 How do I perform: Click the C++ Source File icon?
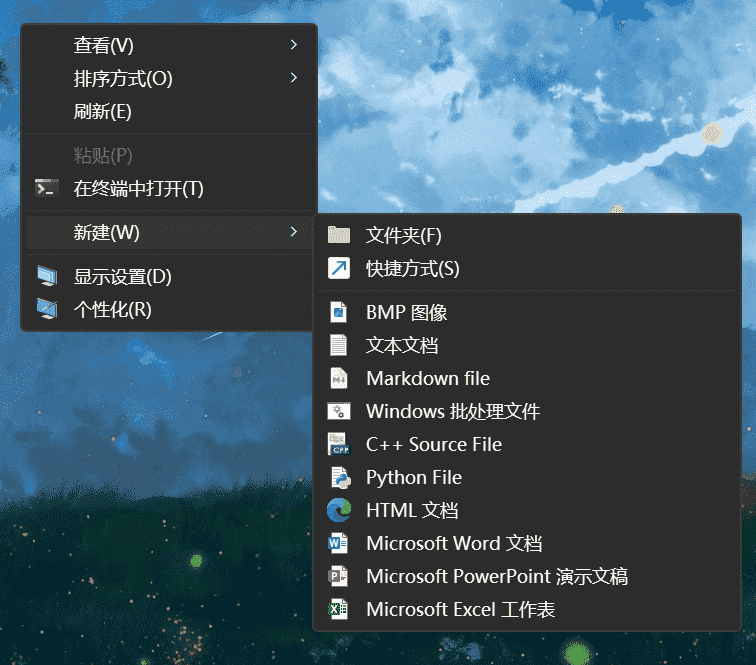[339, 444]
